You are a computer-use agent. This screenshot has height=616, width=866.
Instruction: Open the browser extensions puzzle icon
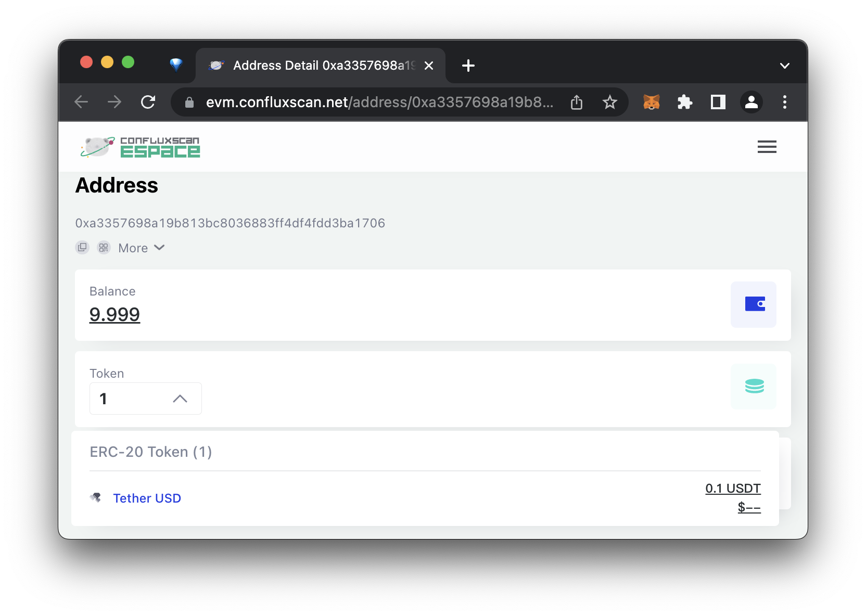(x=684, y=102)
